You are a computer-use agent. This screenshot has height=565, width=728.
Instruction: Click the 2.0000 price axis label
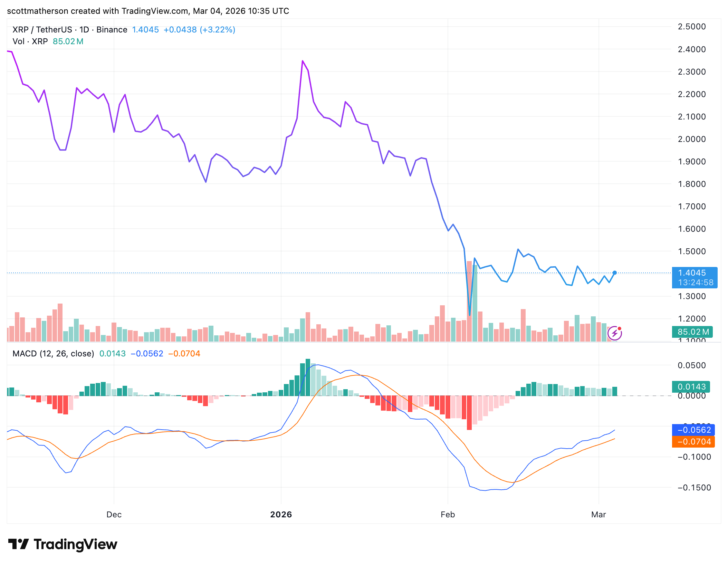tap(692, 139)
